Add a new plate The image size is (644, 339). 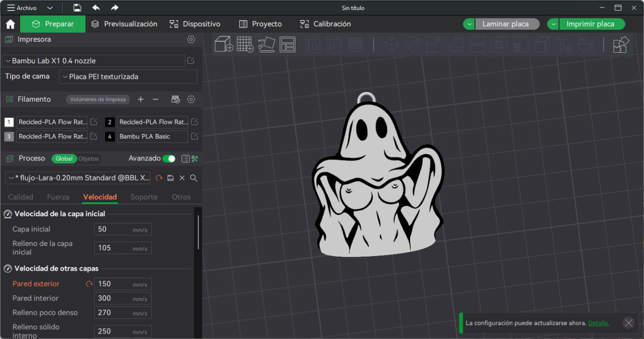pyautogui.click(x=245, y=44)
